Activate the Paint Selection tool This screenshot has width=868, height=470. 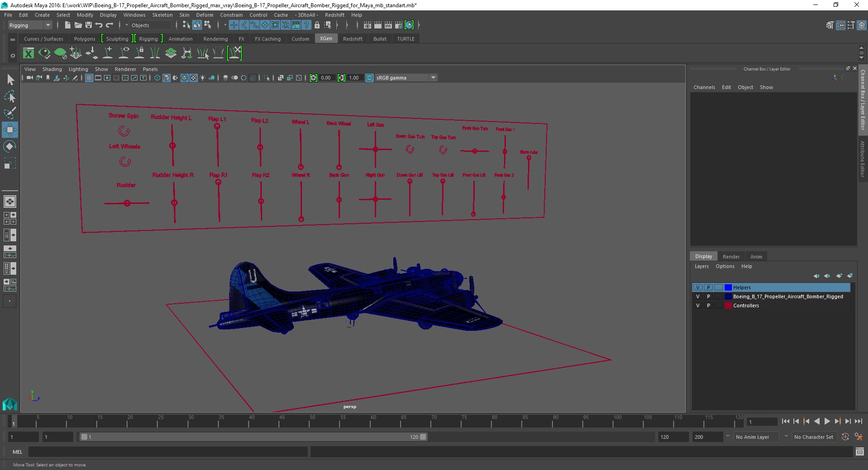10,113
